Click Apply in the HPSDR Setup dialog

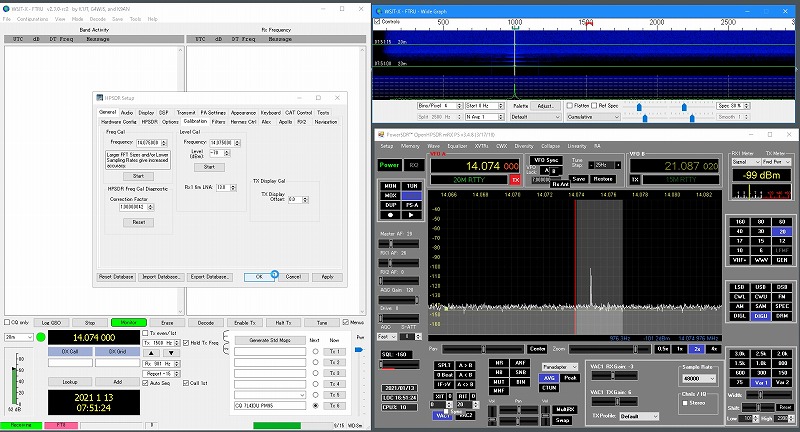tap(328, 276)
